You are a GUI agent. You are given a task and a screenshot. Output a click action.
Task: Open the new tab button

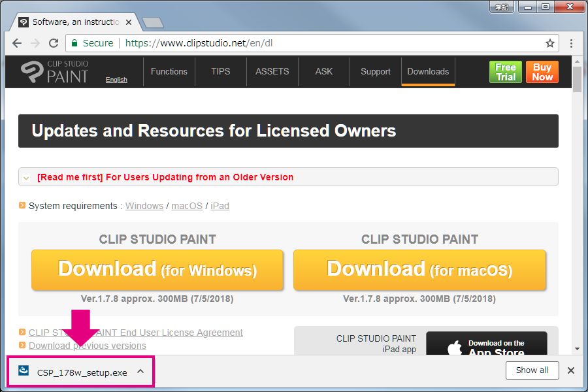pyautogui.click(x=152, y=22)
